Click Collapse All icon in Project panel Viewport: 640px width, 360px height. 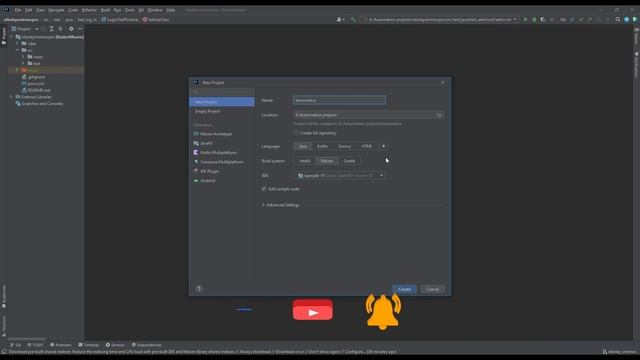[x=60, y=29]
